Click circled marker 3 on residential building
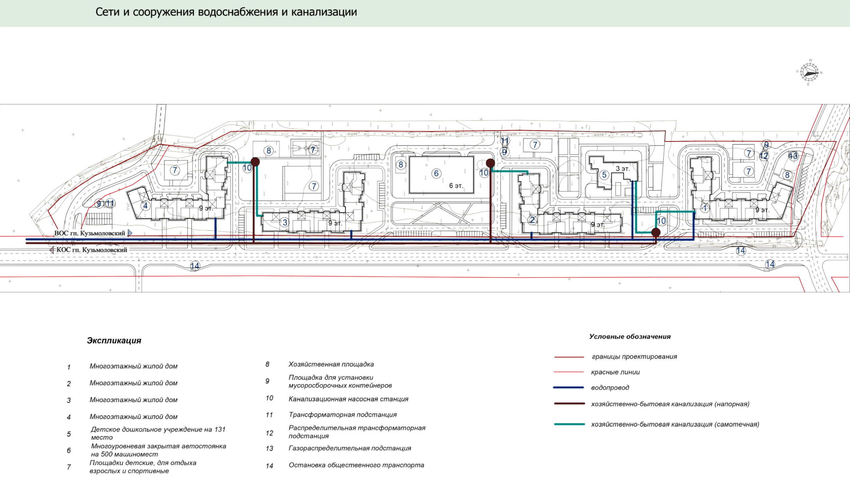850x504 pixels. tap(285, 222)
